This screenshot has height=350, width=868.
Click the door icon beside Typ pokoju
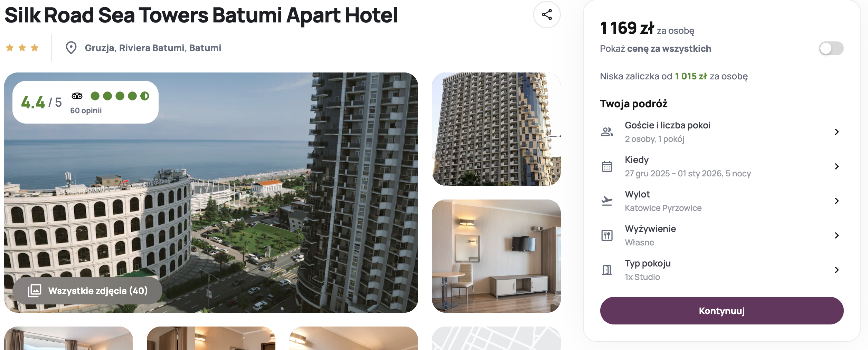[607, 270]
